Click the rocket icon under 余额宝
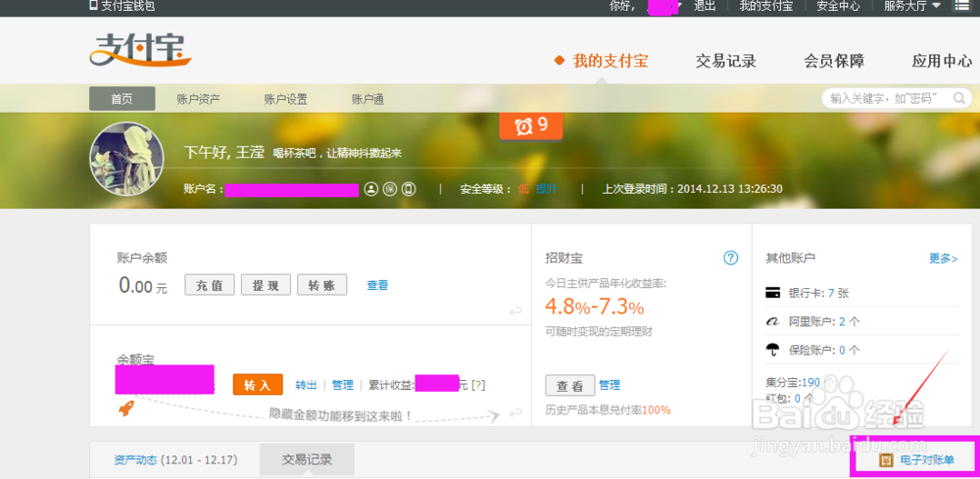 pyautogui.click(x=126, y=409)
